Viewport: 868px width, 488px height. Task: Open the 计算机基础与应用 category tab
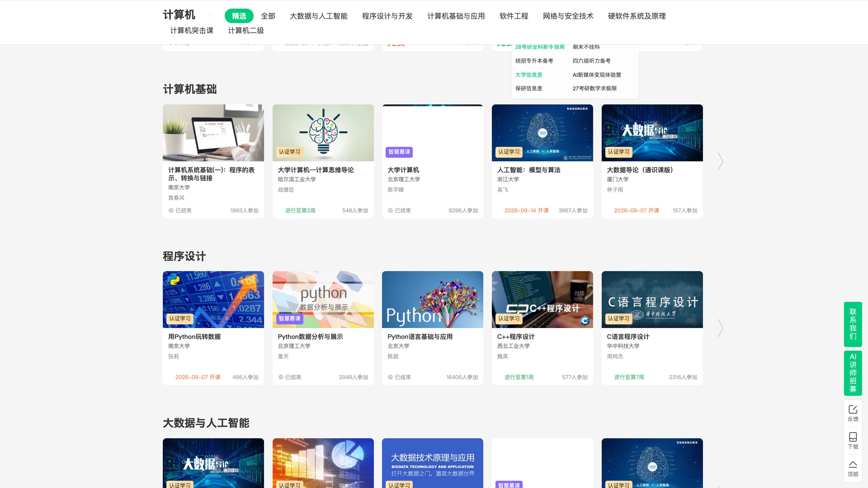pos(456,16)
